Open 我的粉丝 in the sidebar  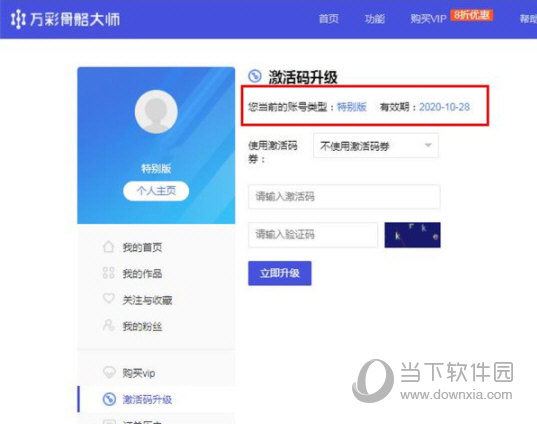tap(142, 326)
